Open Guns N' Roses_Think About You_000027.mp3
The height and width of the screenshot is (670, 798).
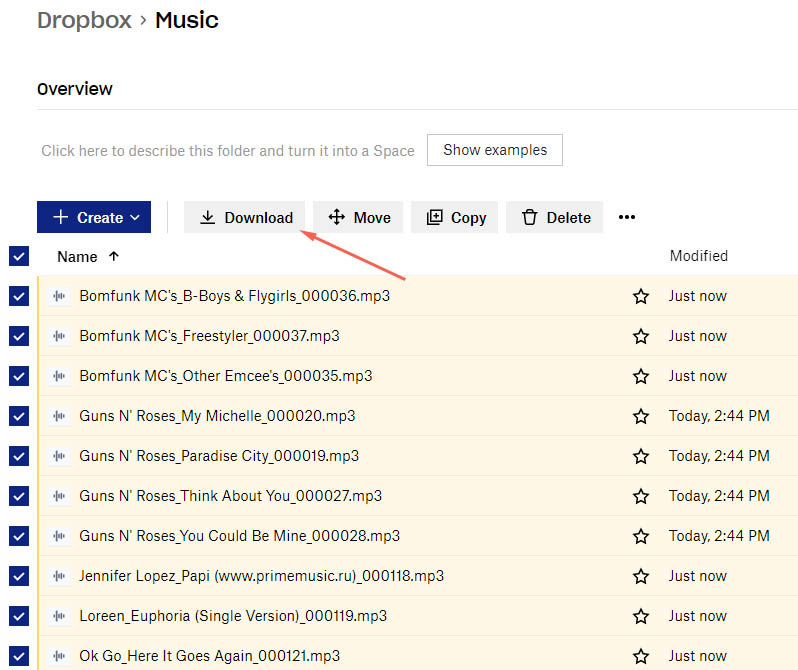231,496
